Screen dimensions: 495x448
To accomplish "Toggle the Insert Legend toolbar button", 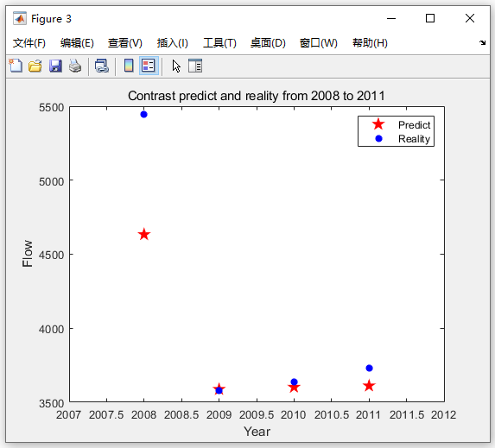I will pyautogui.click(x=149, y=66).
